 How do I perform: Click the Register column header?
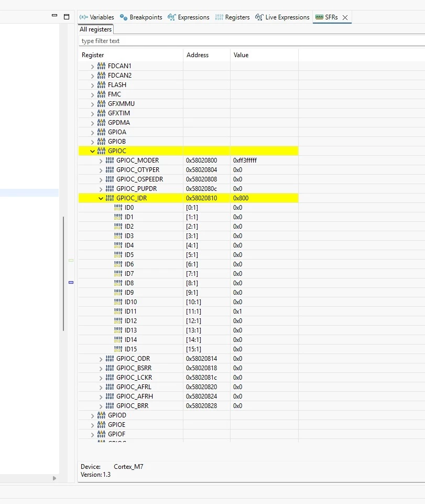click(x=130, y=55)
